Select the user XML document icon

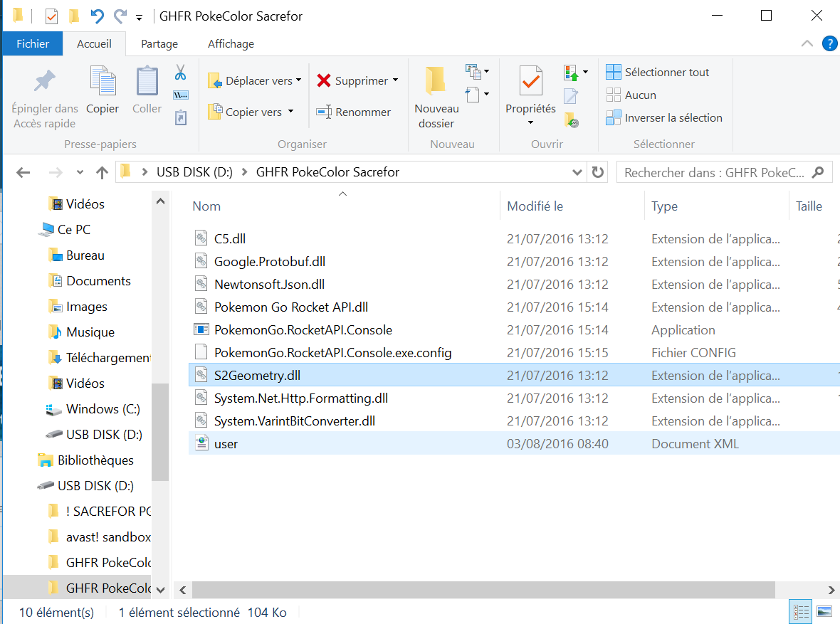(x=201, y=443)
